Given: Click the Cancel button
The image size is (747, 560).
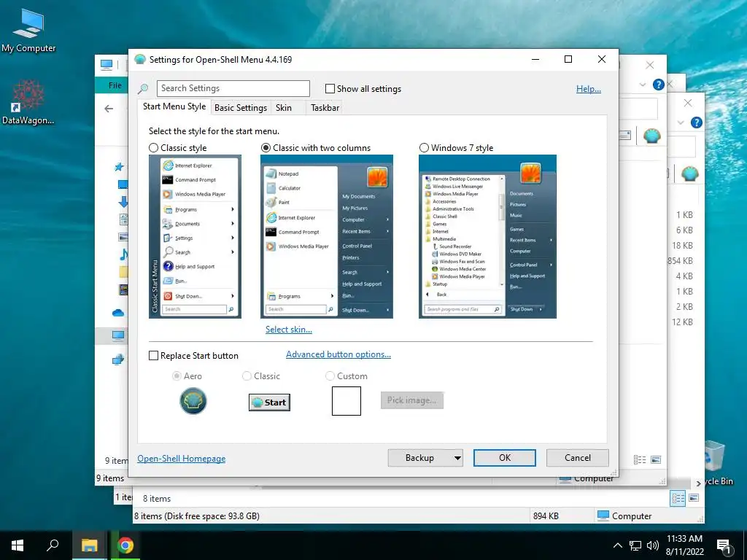Looking at the screenshot, I should (578, 458).
